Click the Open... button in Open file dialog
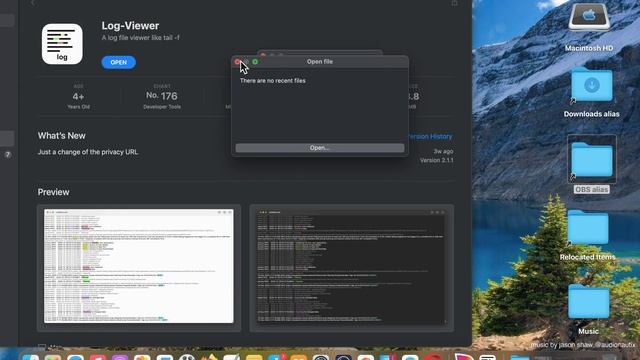 click(x=320, y=148)
